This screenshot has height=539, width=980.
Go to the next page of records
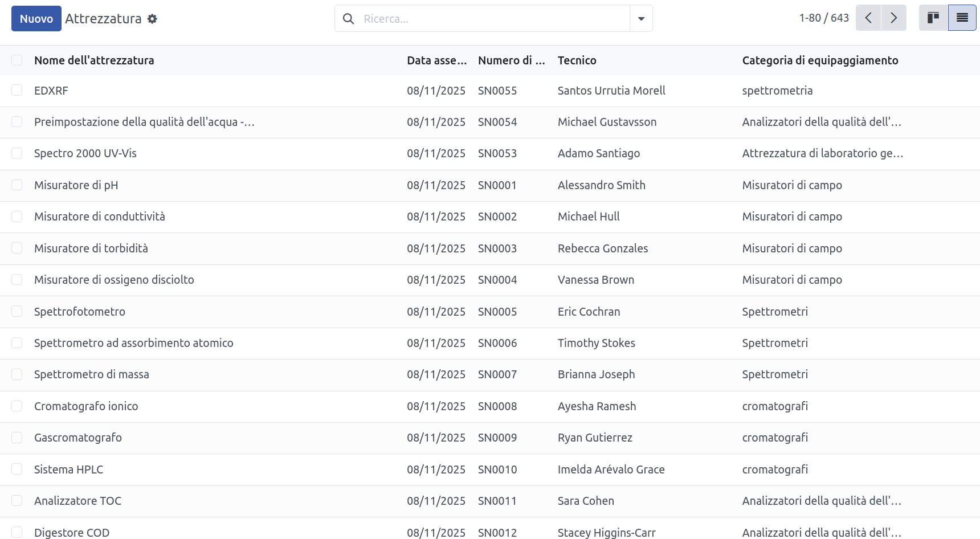[x=894, y=18]
